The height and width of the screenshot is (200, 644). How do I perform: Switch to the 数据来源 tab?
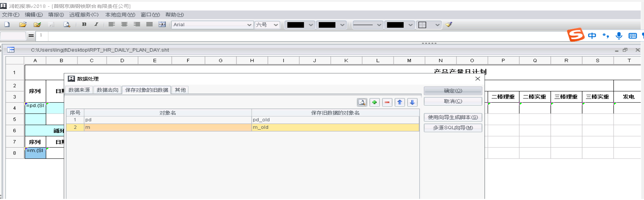79,90
